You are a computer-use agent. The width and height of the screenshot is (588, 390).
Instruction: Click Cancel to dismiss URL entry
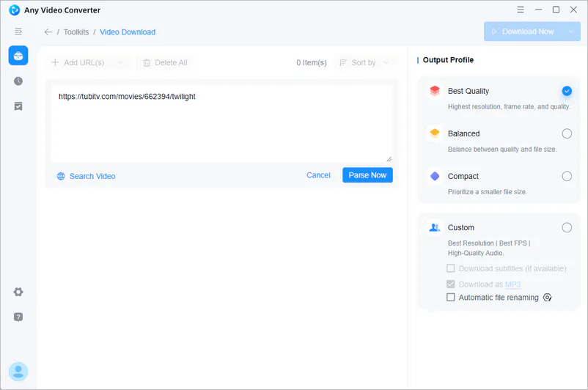coord(318,175)
